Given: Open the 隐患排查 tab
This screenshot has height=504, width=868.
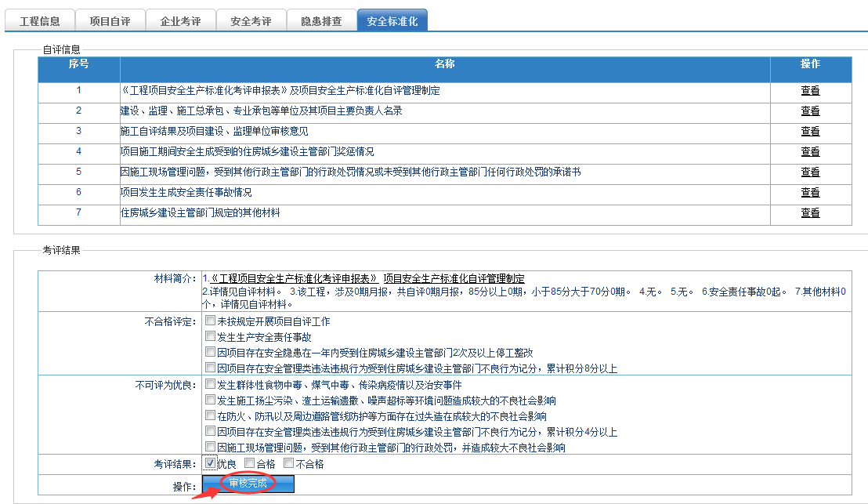Looking at the screenshot, I should tap(321, 21).
